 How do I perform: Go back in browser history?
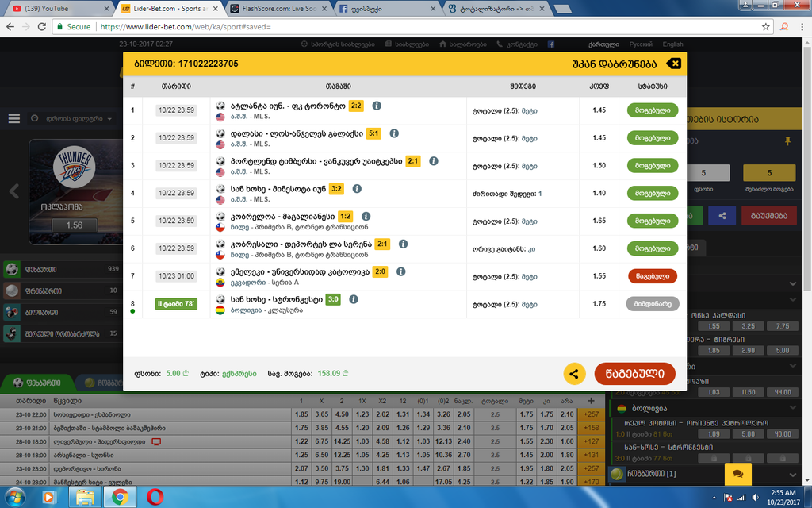(x=10, y=26)
